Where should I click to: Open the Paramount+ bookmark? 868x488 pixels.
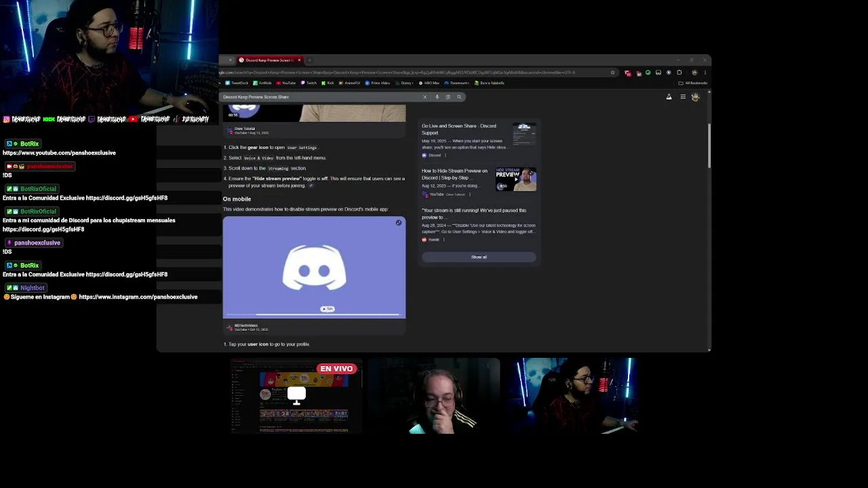pyautogui.click(x=457, y=83)
